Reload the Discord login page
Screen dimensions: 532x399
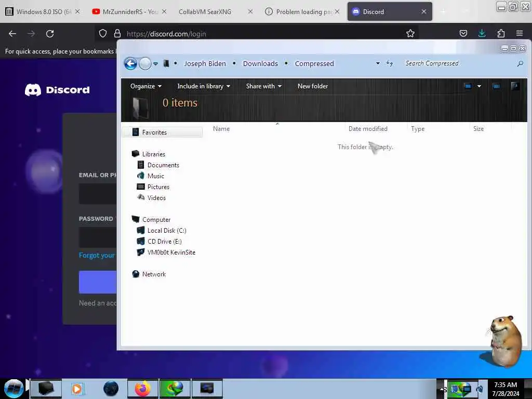[x=50, y=34]
